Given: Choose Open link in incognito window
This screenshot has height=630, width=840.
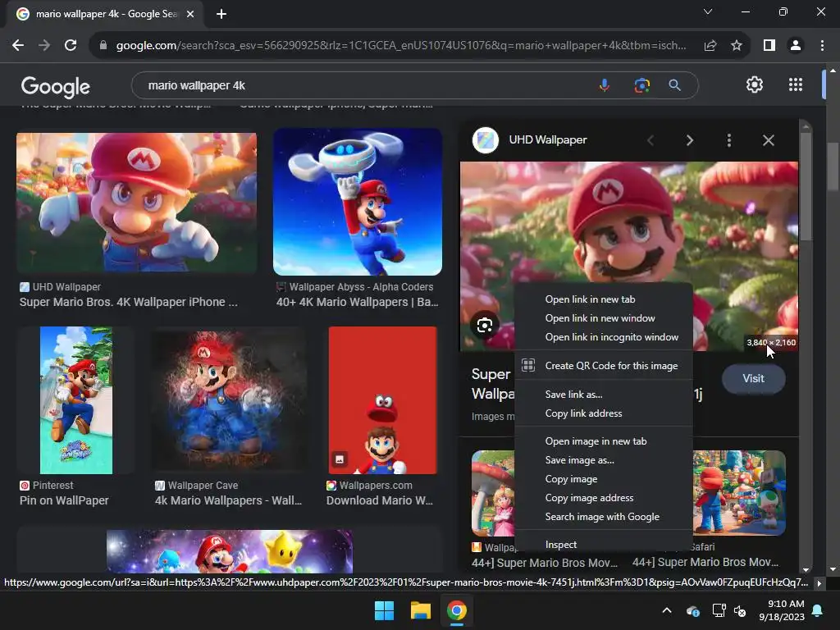Looking at the screenshot, I should (612, 337).
